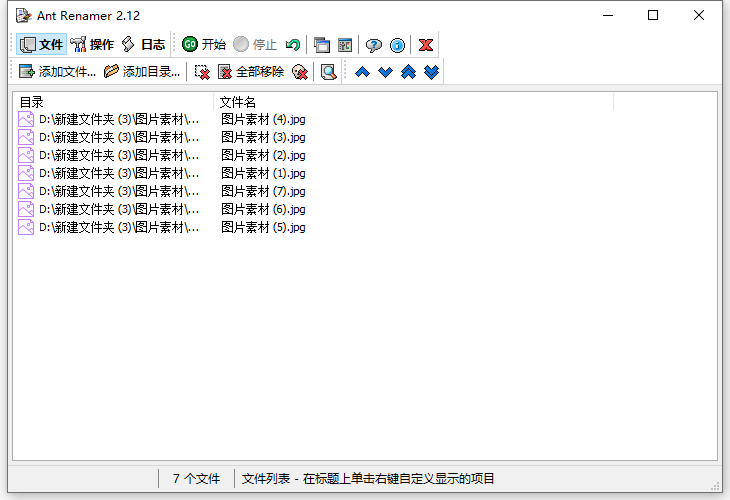
Task: Open the help speech-bubble icon
Action: (x=373, y=45)
